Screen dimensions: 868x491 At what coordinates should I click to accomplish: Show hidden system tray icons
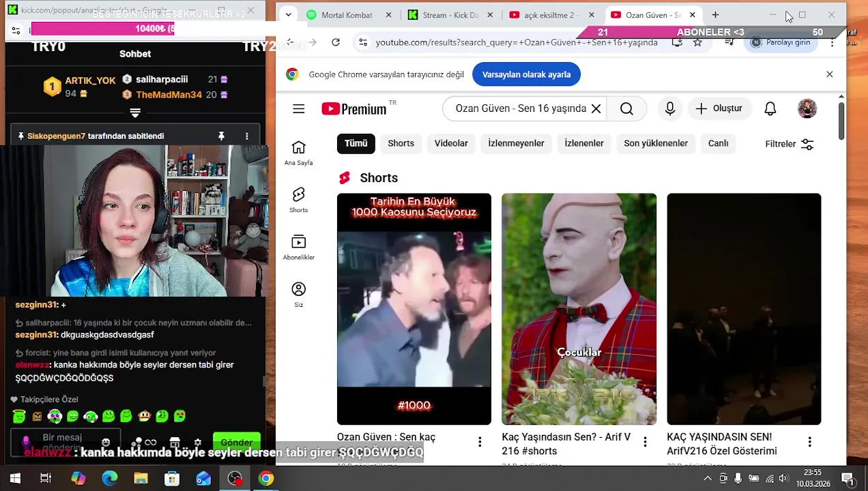click(708, 479)
